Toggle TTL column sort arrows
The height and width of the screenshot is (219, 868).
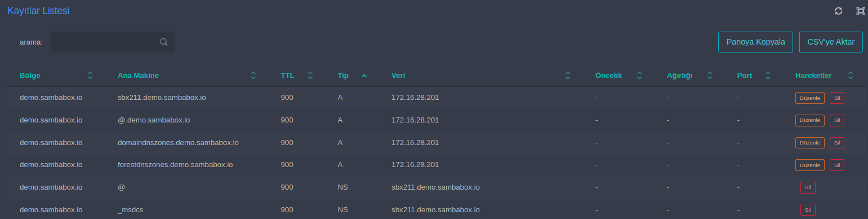pyautogui.click(x=310, y=75)
